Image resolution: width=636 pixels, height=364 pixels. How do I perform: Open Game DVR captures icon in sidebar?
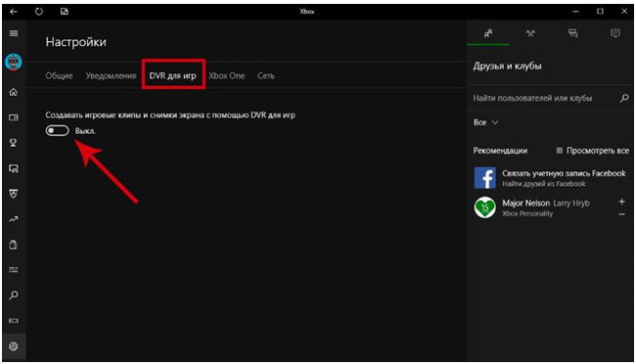(14, 168)
